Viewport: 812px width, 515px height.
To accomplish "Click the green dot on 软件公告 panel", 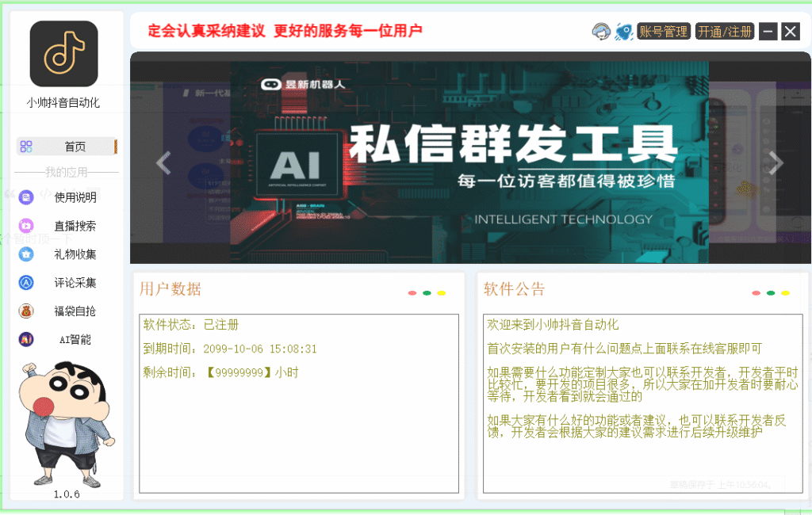I will [770, 292].
